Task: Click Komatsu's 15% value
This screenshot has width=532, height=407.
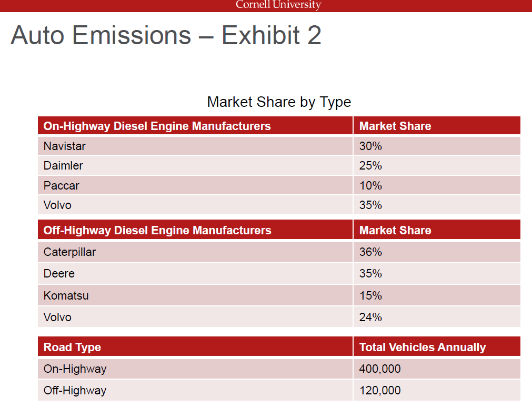Action: click(x=370, y=295)
